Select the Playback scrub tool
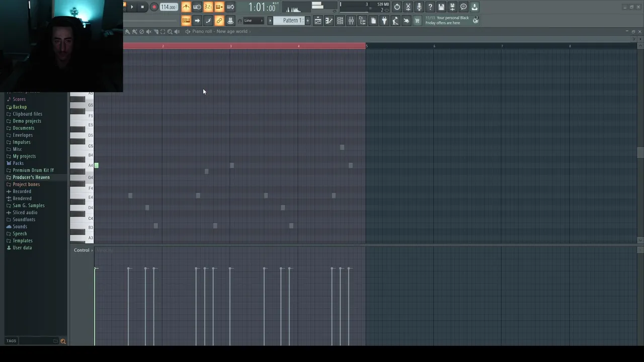 [177, 31]
